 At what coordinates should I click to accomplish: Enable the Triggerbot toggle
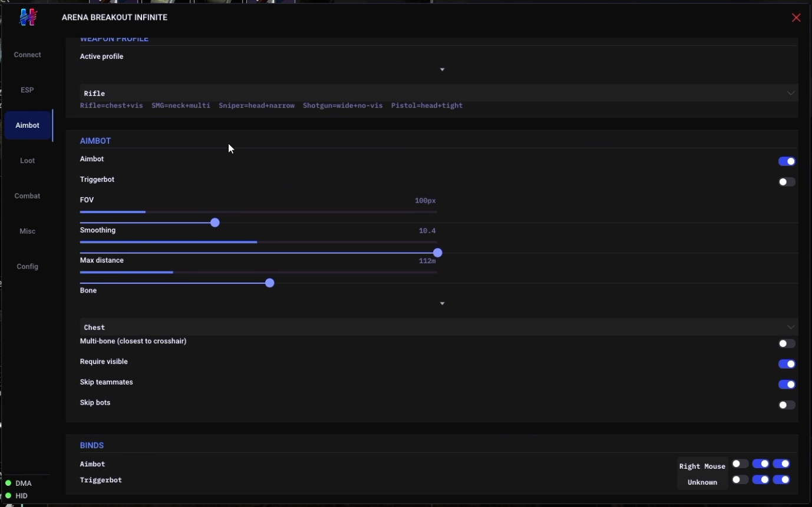tap(787, 182)
